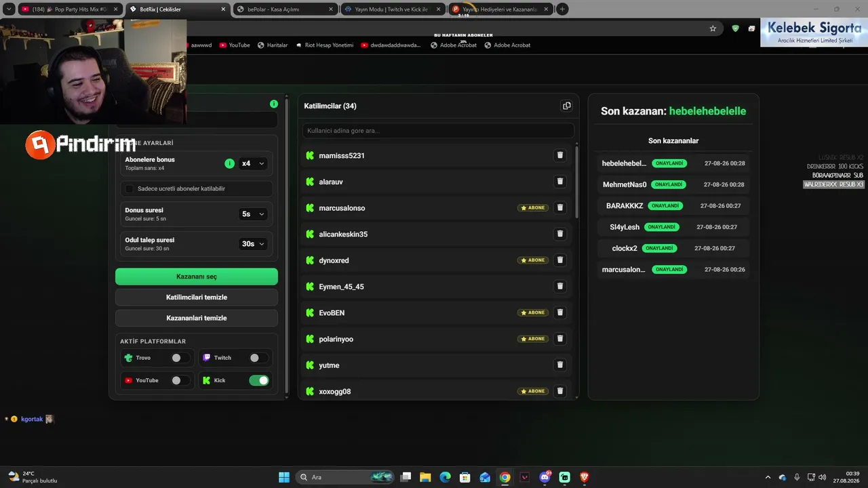The width and height of the screenshot is (868, 488).
Task: Switch to the BotRix Cekilisler tab
Action: (178, 9)
